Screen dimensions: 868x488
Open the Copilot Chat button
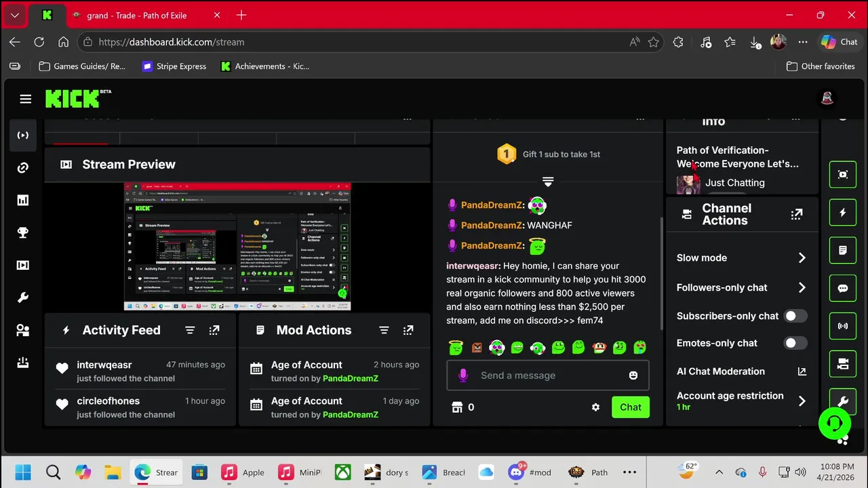[x=840, y=42]
